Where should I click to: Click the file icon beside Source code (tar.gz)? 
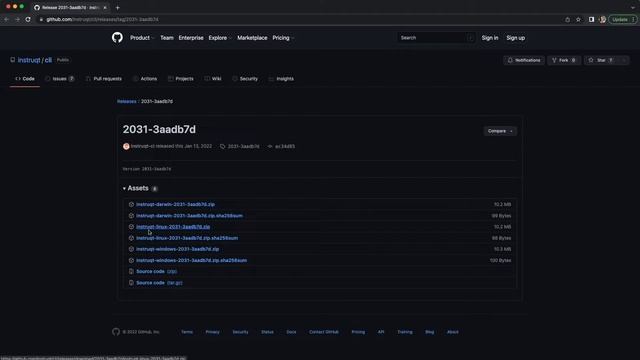click(131, 282)
